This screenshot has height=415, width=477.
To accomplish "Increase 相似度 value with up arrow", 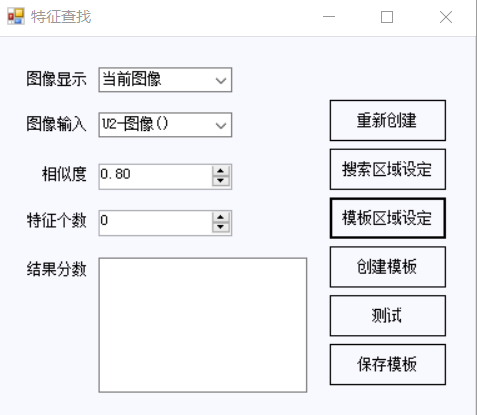I will pos(220,171).
